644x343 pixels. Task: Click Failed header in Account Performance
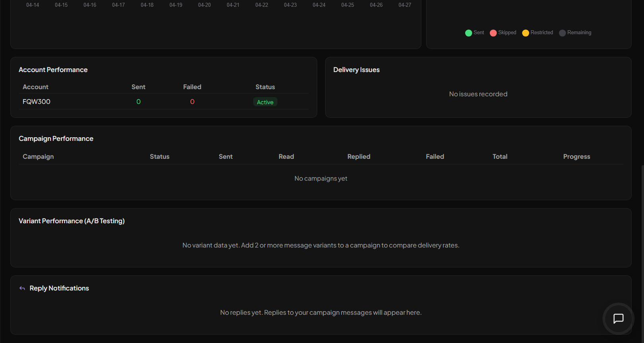tap(192, 87)
